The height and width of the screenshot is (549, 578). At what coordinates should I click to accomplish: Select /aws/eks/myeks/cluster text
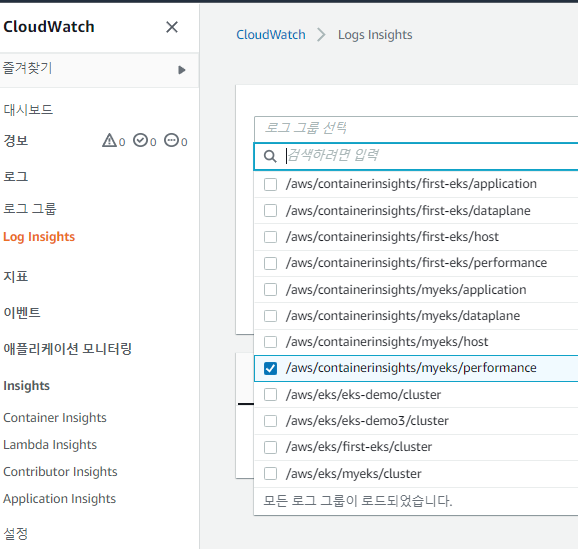pyautogui.click(x=354, y=474)
